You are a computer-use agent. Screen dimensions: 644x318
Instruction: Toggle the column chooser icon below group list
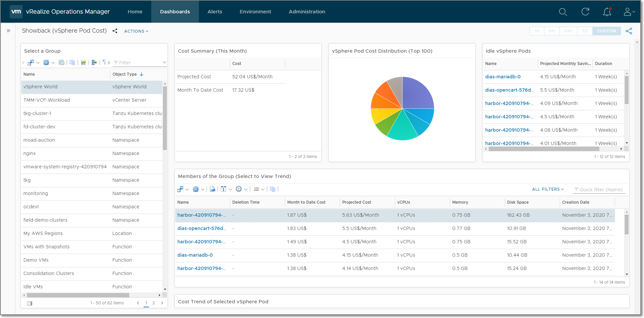pos(30,303)
